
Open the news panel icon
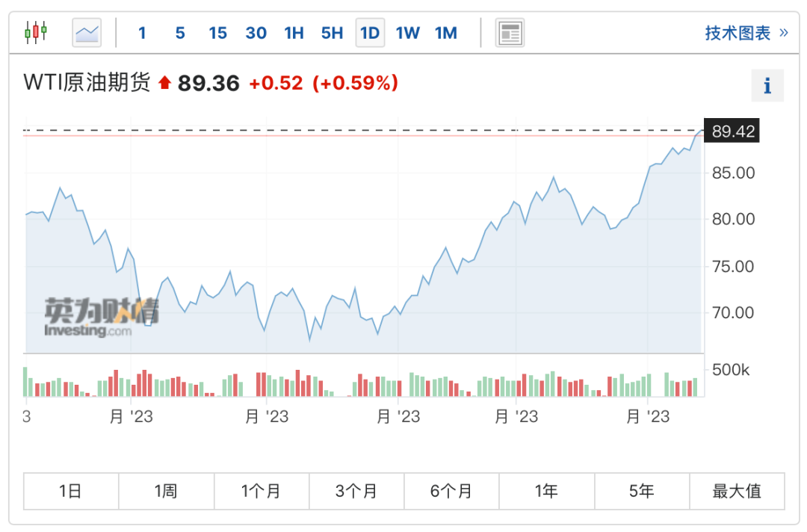click(x=510, y=33)
